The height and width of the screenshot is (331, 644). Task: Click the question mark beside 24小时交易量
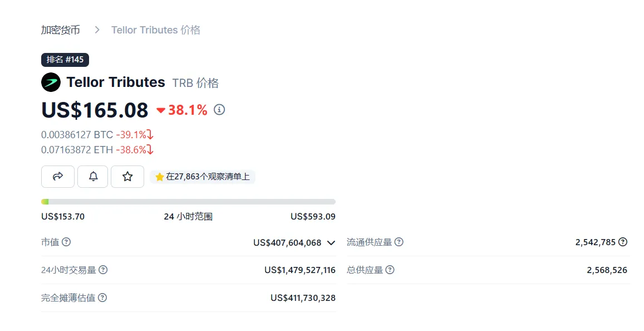tap(104, 270)
